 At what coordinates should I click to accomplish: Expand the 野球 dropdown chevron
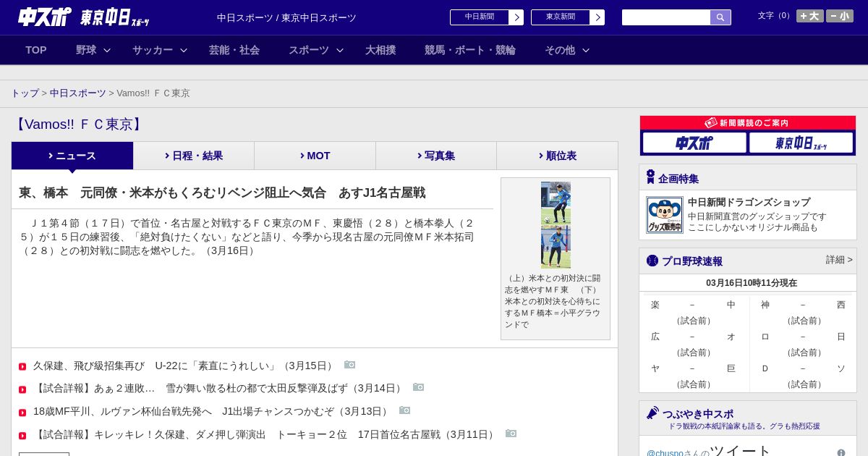point(107,50)
